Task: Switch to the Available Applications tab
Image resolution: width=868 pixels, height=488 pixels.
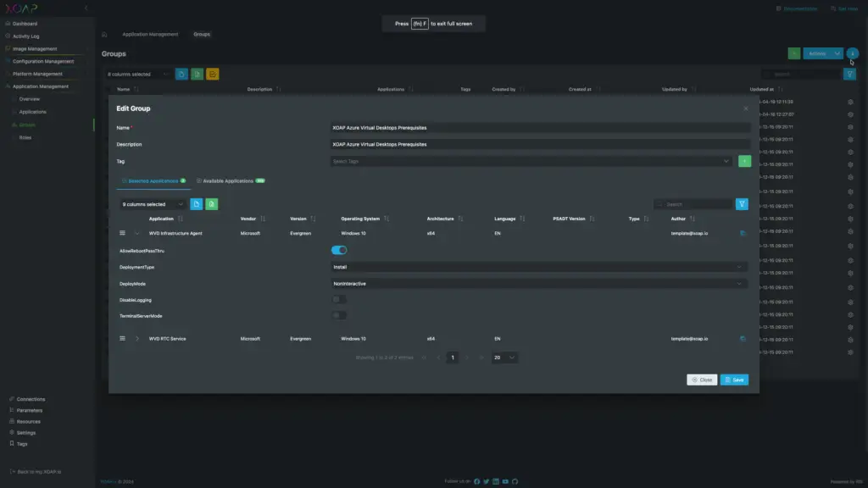Action: (231, 181)
